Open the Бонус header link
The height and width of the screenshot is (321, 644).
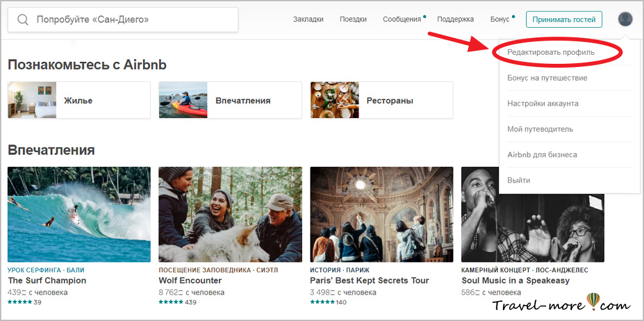click(x=500, y=19)
